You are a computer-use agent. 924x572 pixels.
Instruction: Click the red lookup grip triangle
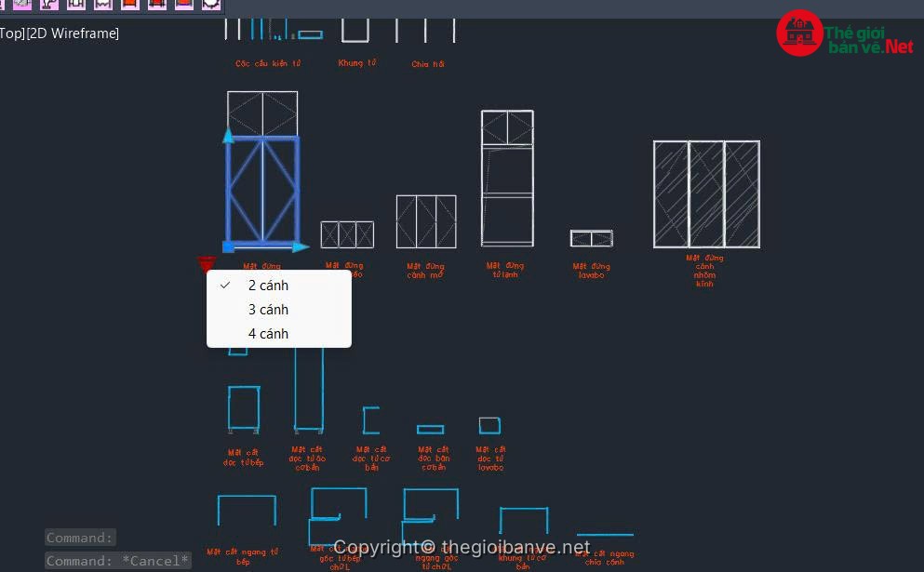[x=207, y=264]
